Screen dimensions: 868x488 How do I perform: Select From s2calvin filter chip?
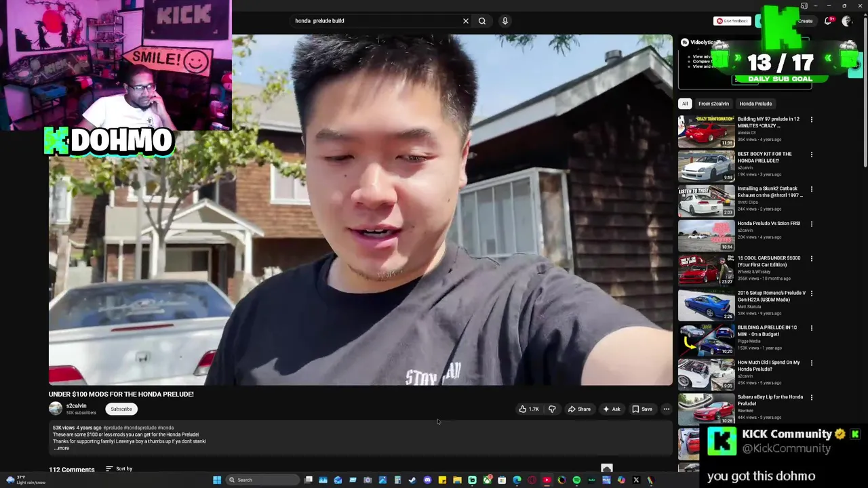click(x=713, y=104)
